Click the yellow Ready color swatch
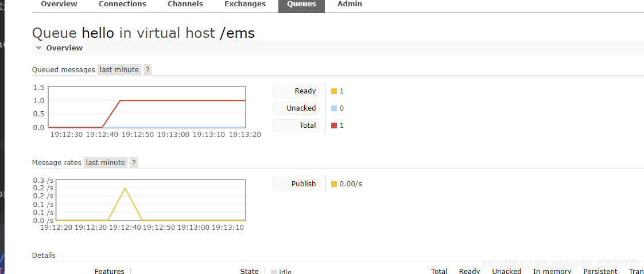644x274 pixels. [334, 91]
